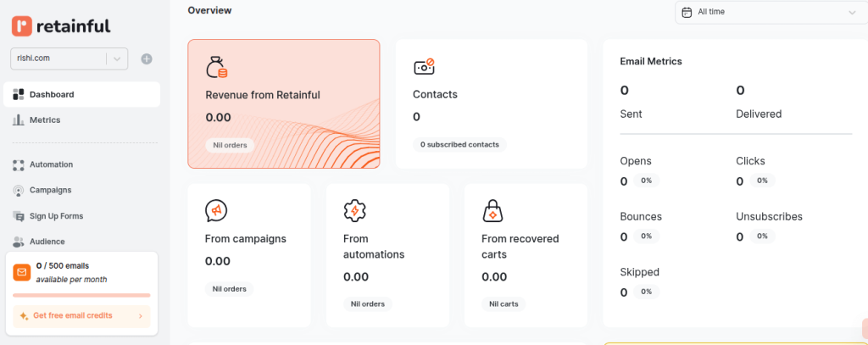868x345 pixels.
Task: Click the Skipped 0% badge
Action: pos(646,292)
